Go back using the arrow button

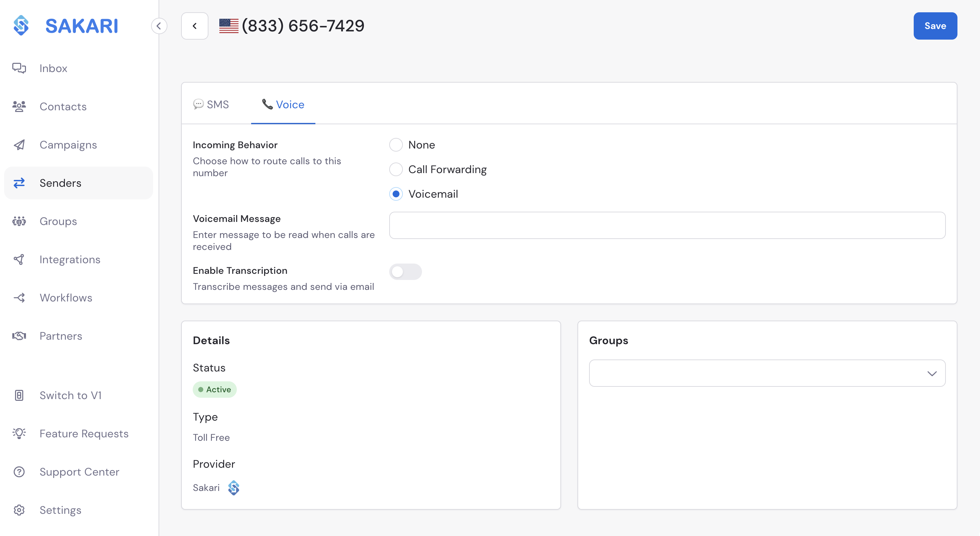click(x=195, y=26)
